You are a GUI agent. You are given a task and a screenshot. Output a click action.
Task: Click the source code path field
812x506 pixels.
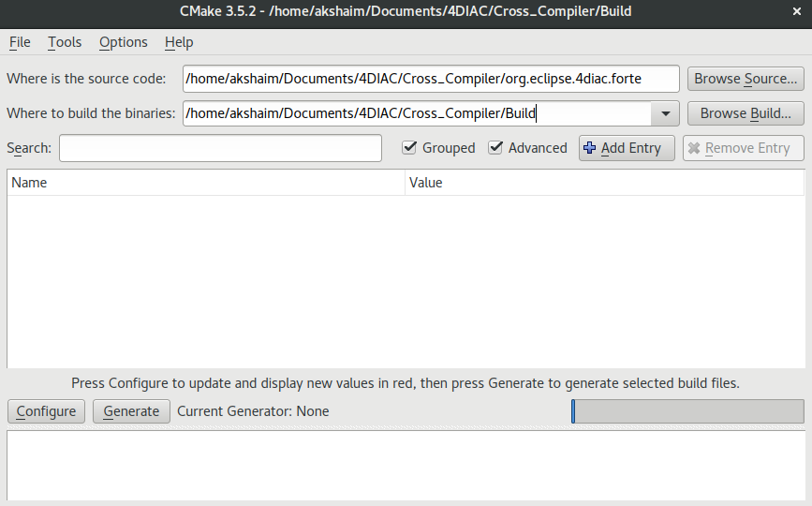(x=431, y=79)
